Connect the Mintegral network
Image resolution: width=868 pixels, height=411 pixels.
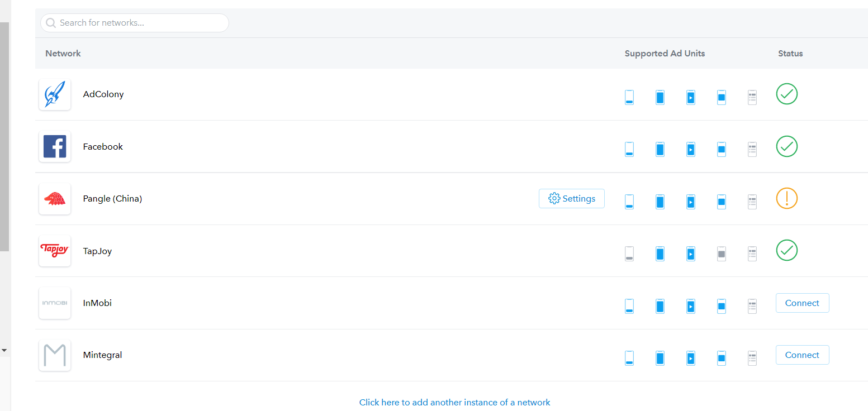(x=802, y=355)
